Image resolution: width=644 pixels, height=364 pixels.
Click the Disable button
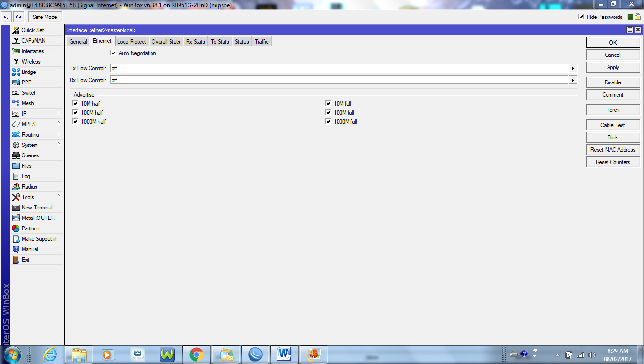[x=613, y=82]
